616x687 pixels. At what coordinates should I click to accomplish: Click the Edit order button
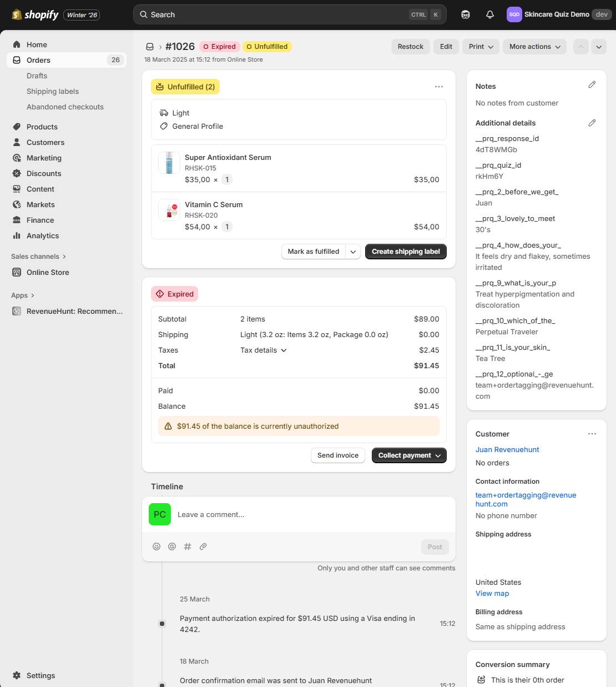tap(446, 47)
